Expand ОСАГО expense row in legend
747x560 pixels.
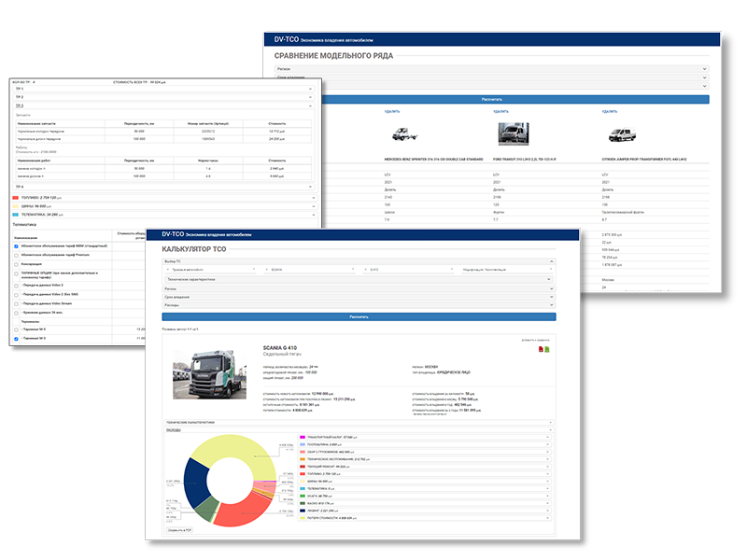point(425,496)
